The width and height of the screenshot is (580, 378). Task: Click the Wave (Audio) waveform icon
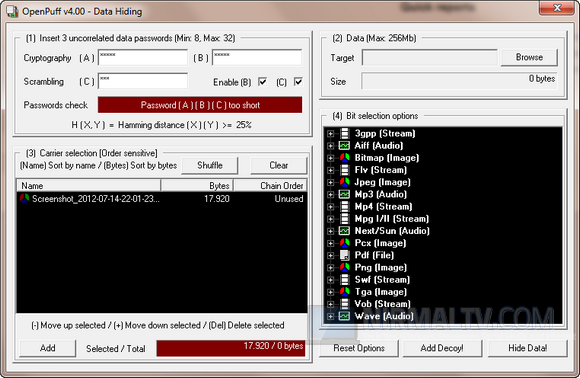coord(344,316)
